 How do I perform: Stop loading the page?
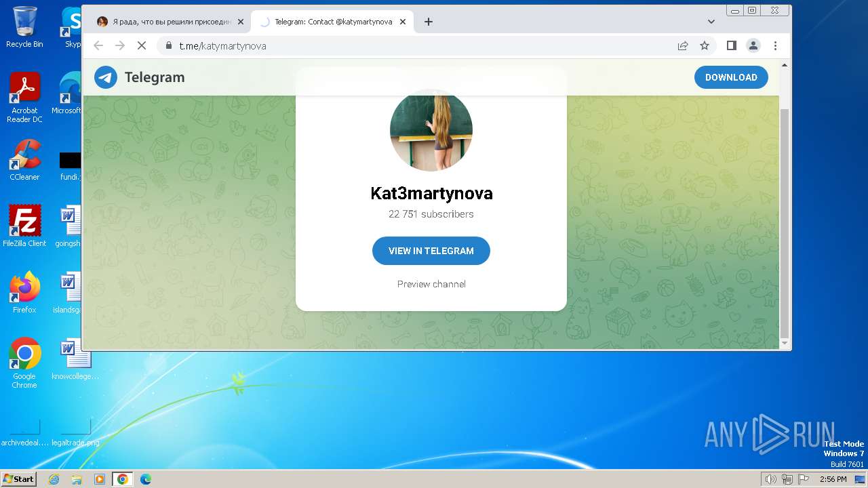pyautogui.click(x=142, y=45)
